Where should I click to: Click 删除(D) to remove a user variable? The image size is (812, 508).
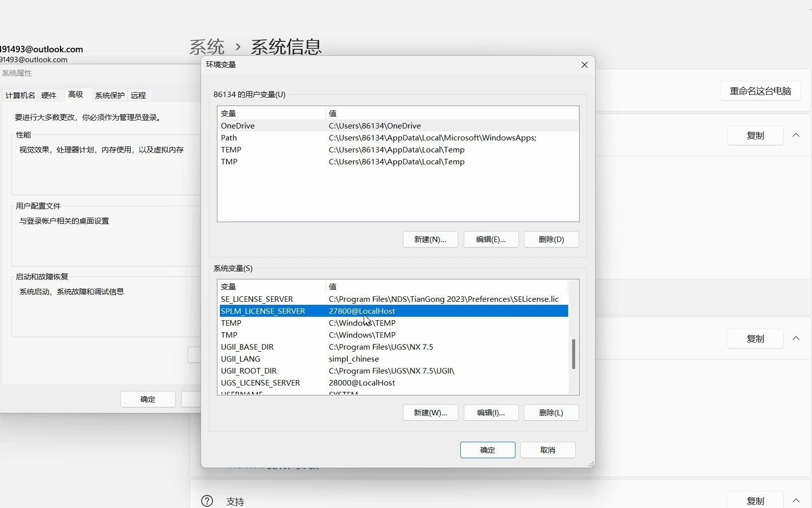pyautogui.click(x=551, y=240)
